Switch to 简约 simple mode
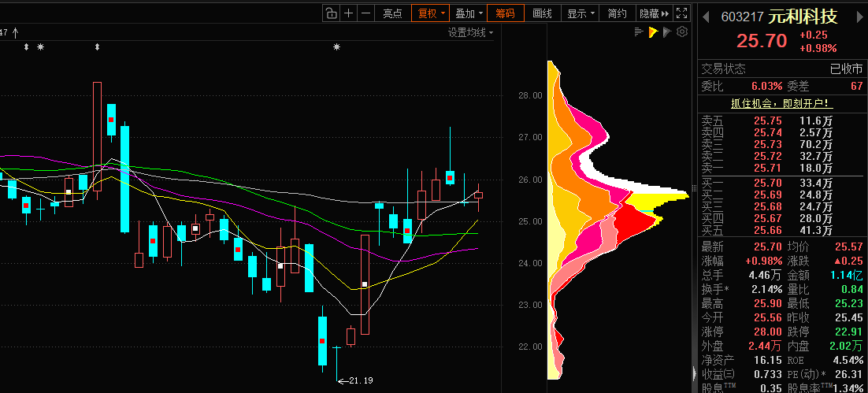Image resolution: width=868 pixels, height=393 pixels. 618,13
